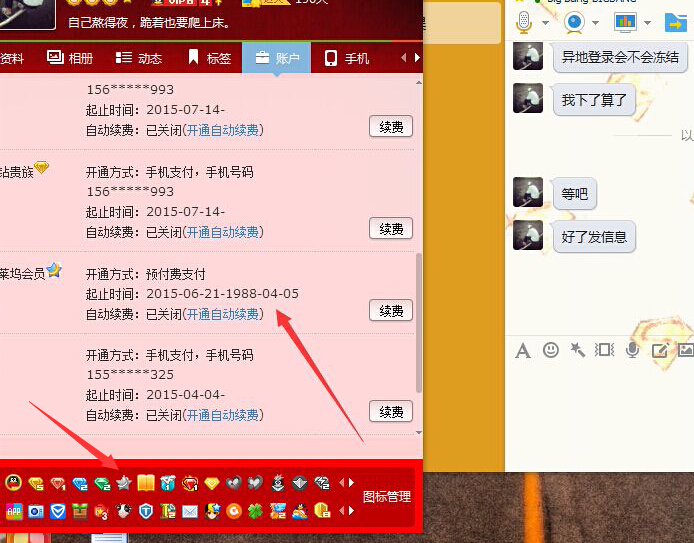Click the profile avatar thumbnail
The height and width of the screenshot is (543, 694).
pyautogui.click(x=27, y=13)
